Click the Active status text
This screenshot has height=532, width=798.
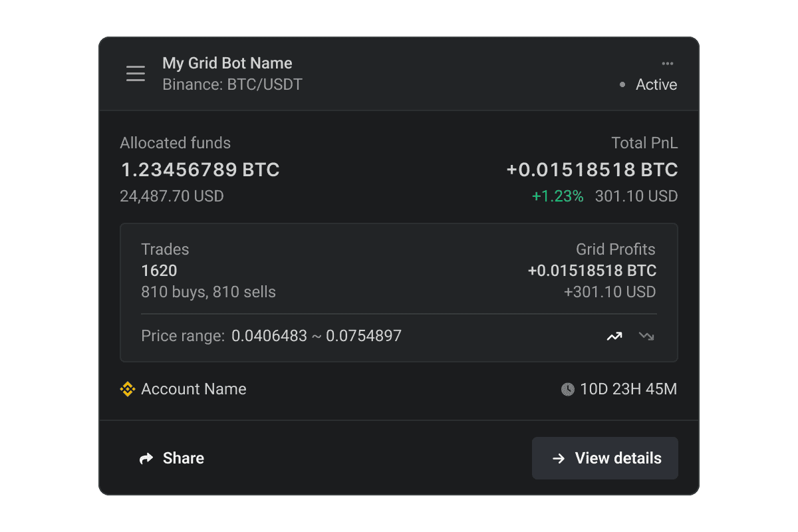coord(656,85)
